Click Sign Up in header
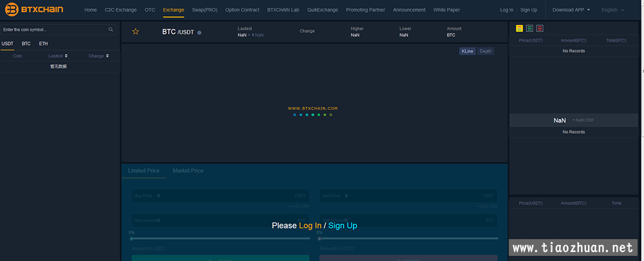Screen dimensions: 644x261 point(529,10)
